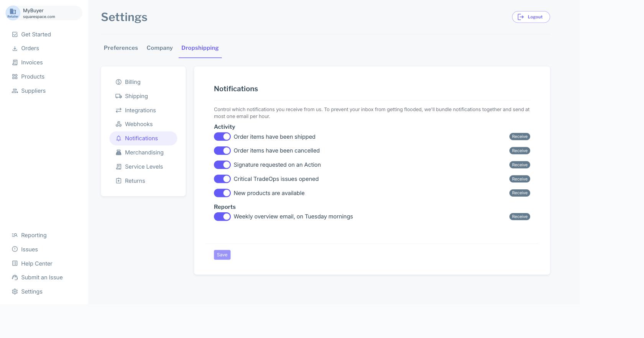644x338 pixels.
Task: Click the Logout button
Action: [531, 17]
